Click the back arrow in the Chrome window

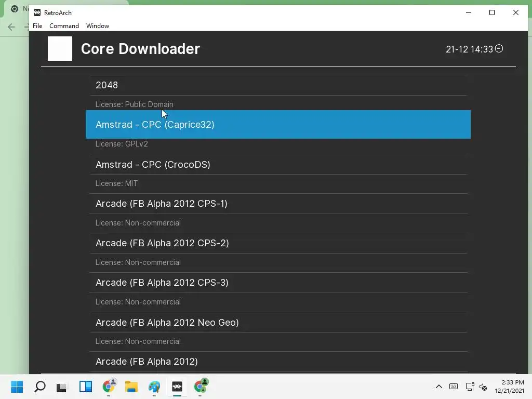11,27
